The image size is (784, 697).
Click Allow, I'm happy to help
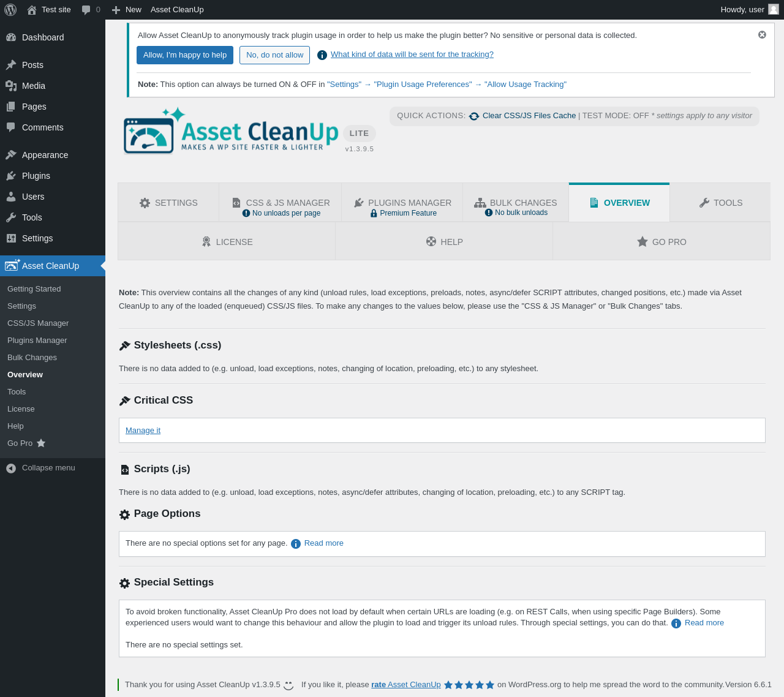(185, 55)
